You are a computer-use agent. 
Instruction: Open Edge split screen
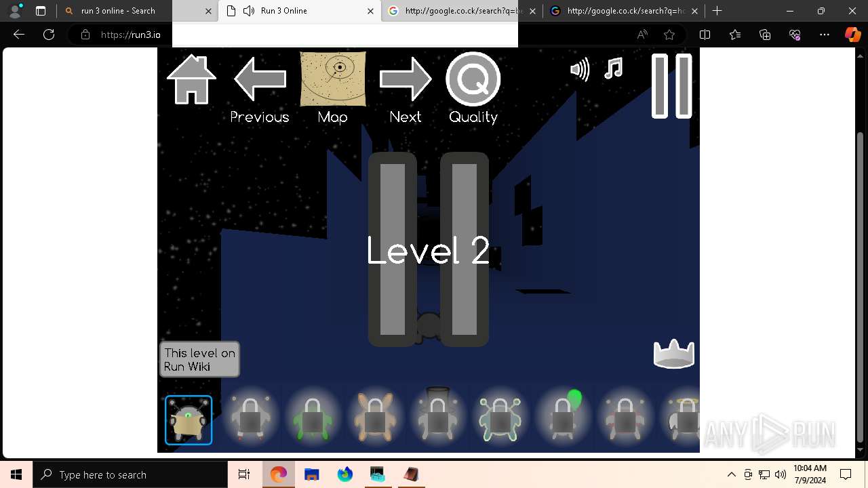click(x=705, y=35)
